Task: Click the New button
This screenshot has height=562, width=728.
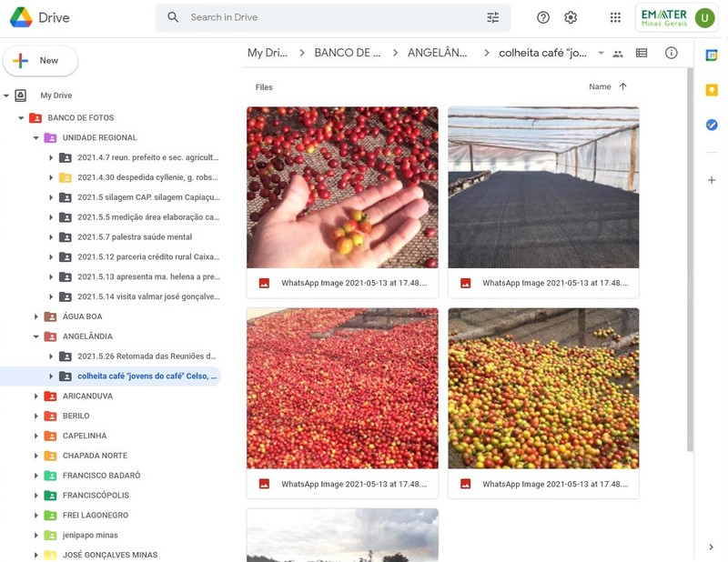Action: click(x=40, y=60)
